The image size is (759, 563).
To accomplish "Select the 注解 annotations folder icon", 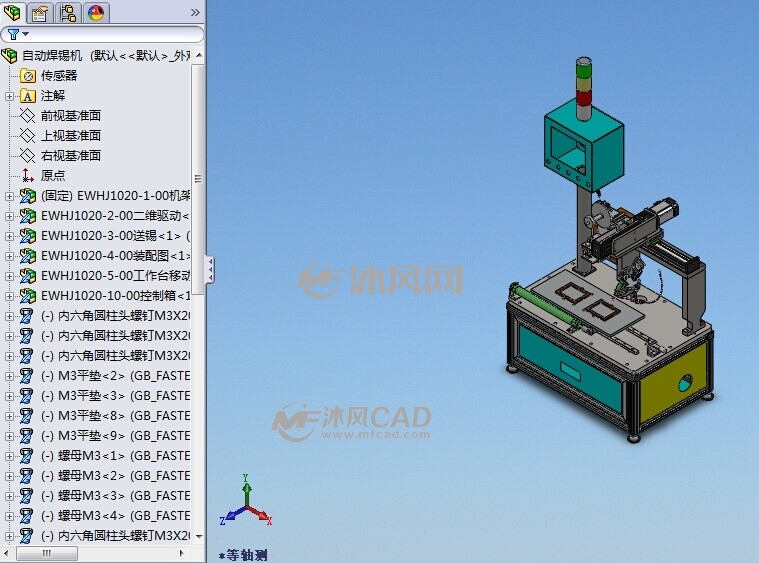I will coord(28,96).
